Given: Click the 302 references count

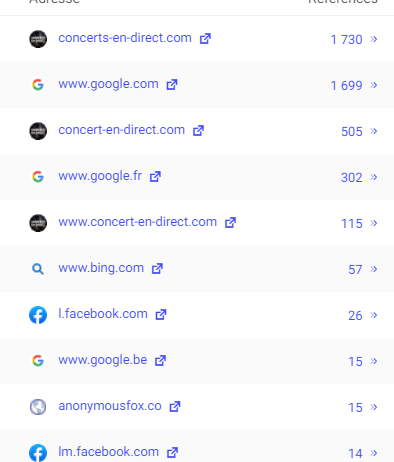Looking at the screenshot, I should [352, 178].
